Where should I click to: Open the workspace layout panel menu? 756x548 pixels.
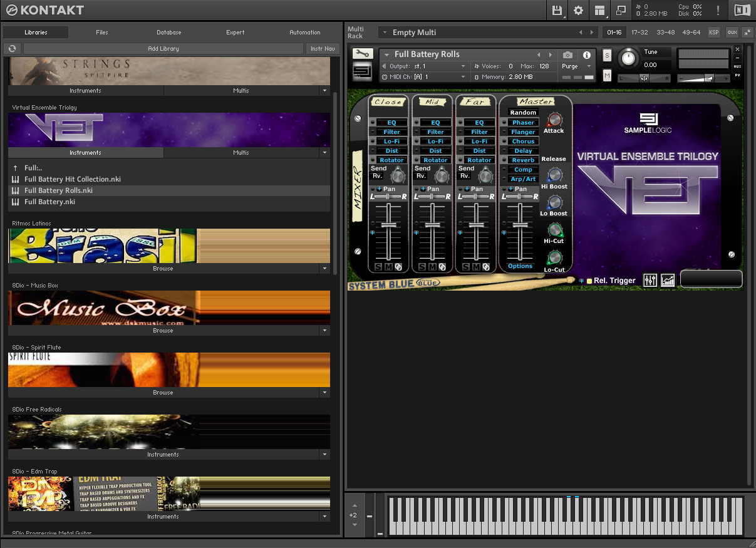(600, 10)
